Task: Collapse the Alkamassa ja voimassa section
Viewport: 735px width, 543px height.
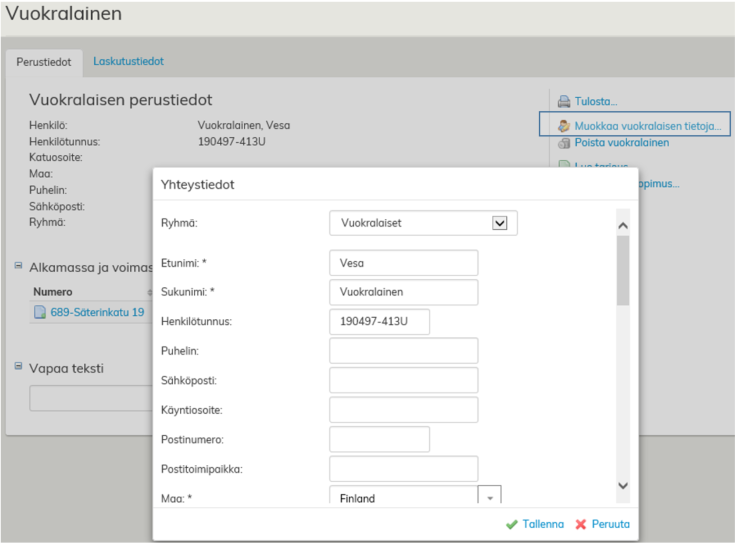Action: click(x=18, y=267)
